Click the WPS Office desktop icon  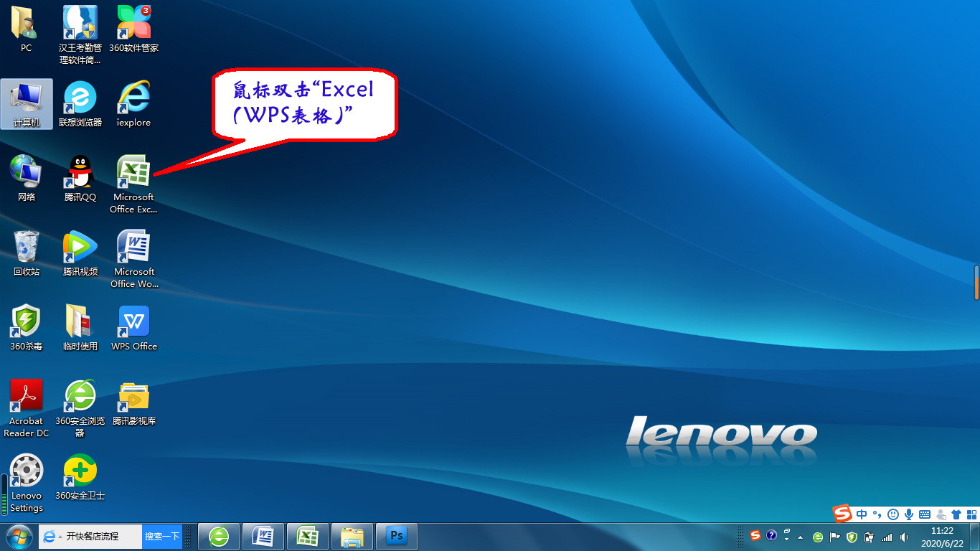[x=133, y=321]
